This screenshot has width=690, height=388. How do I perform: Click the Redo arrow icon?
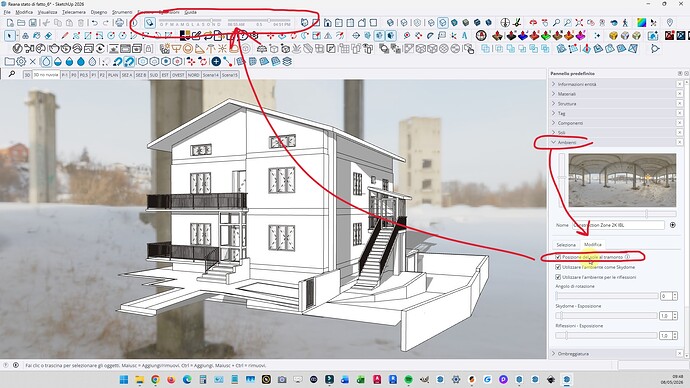(x=106, y=22)
